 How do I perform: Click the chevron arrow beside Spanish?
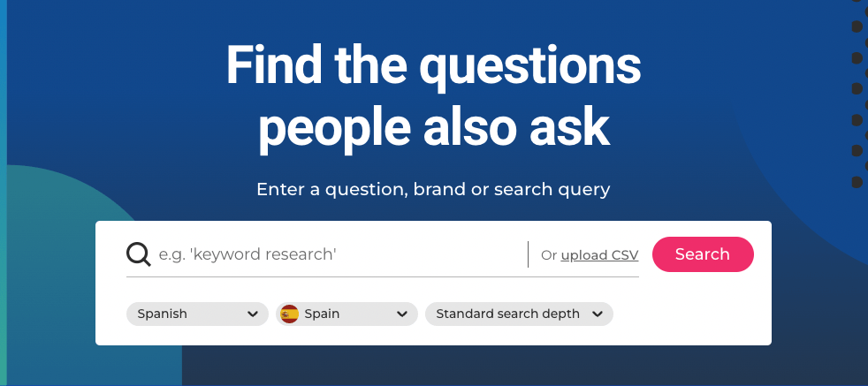point(253,314)
